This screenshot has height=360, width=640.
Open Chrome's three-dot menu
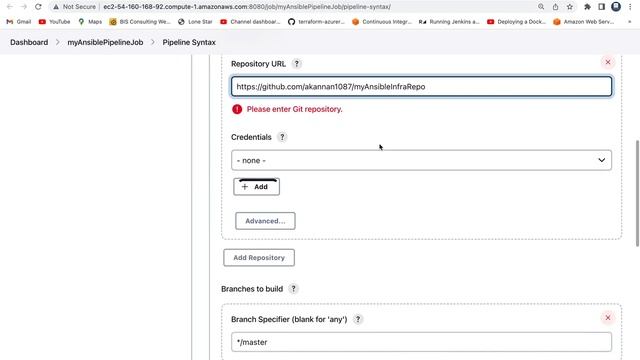(630, 7)
